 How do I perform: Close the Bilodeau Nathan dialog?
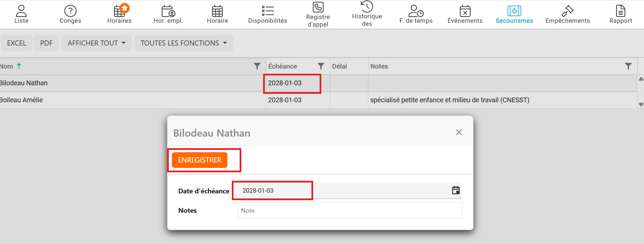[459, 132]
